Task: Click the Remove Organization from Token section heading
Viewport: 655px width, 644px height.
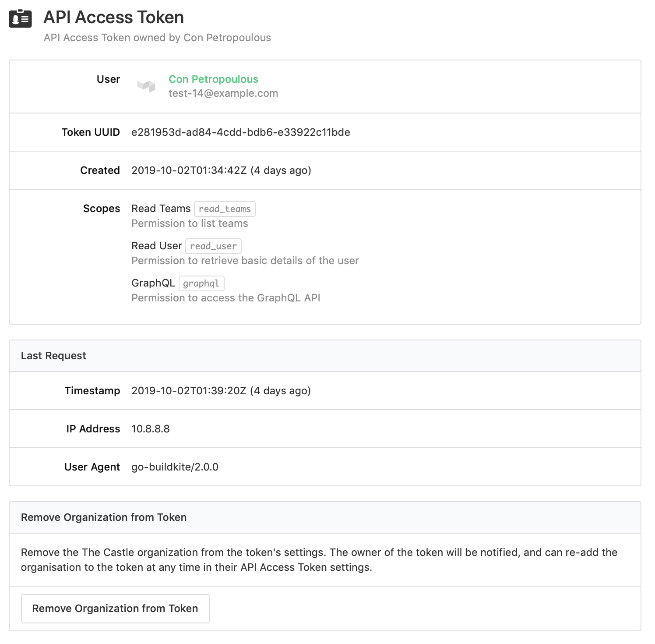Action: (x=104, y=517)
